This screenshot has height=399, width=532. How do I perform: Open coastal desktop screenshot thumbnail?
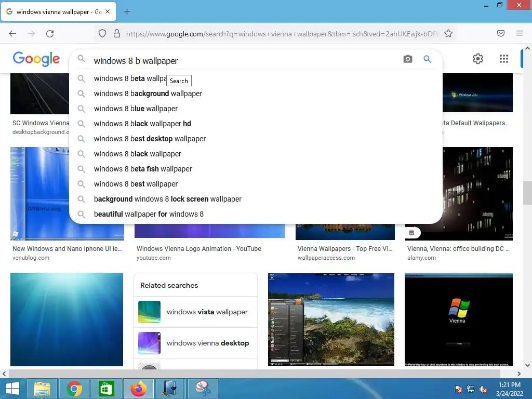[x=331, y=320]
